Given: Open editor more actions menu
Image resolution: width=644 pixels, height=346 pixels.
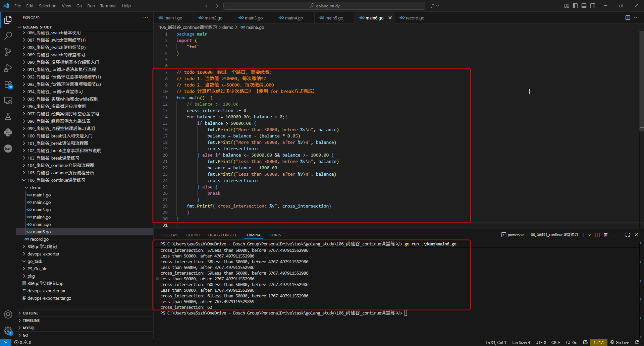Looking at the screenshot, I should pos(636,18).
